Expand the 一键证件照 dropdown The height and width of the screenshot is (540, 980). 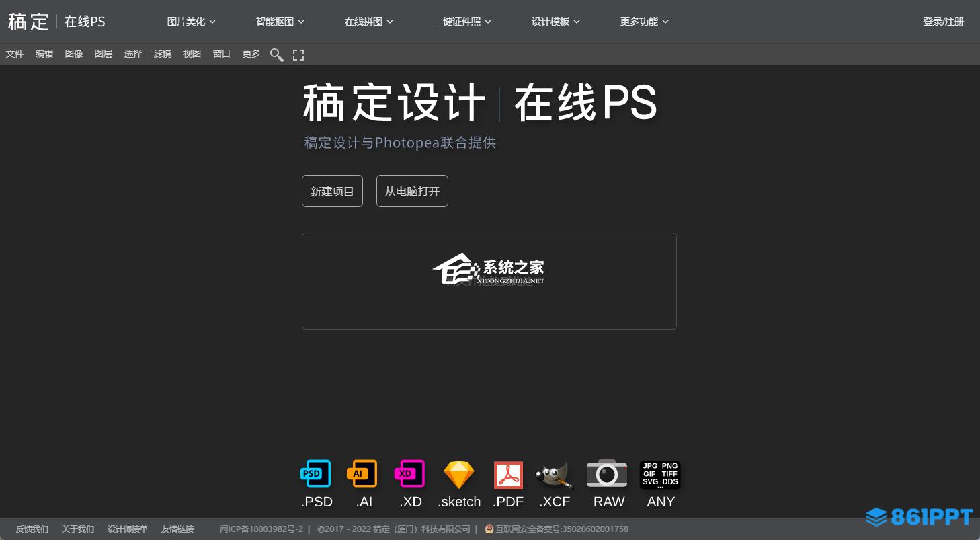click(x=462, y=22)
